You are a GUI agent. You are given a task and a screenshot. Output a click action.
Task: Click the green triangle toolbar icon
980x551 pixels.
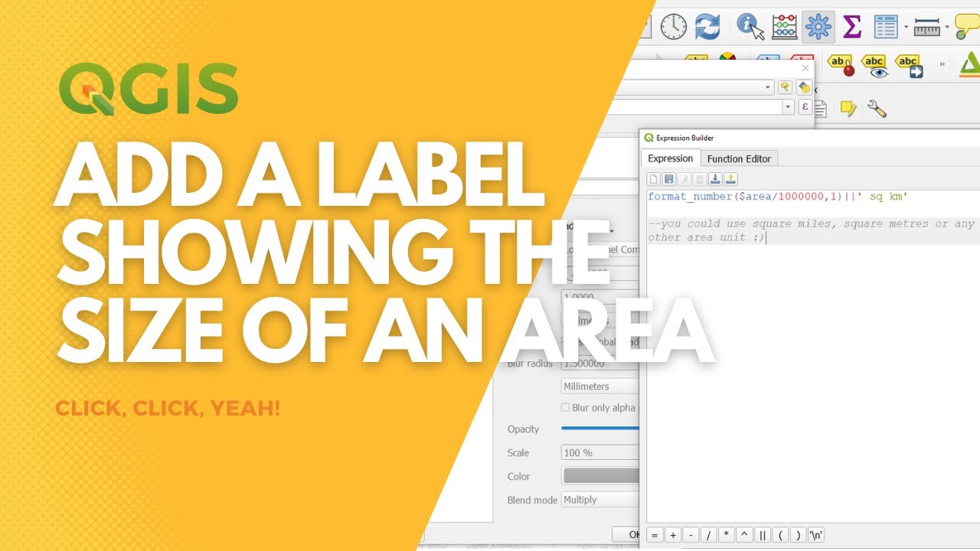click(970, 66)
